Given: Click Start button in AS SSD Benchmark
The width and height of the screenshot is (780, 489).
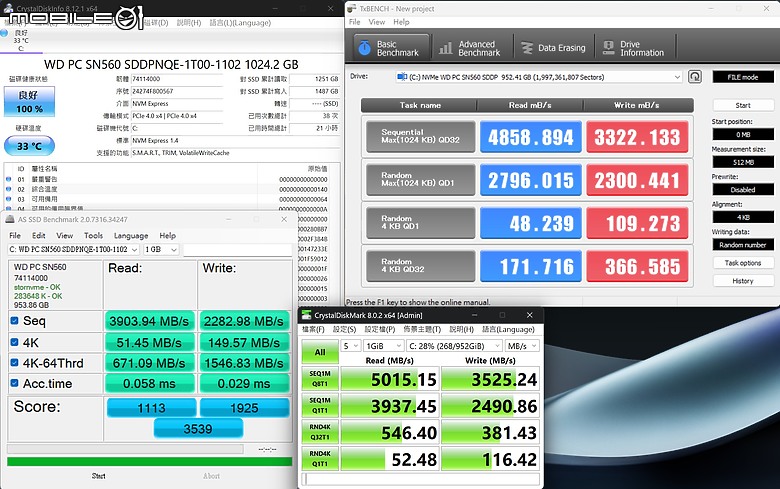Looking at the screenshot, I should tap(98, 476).
